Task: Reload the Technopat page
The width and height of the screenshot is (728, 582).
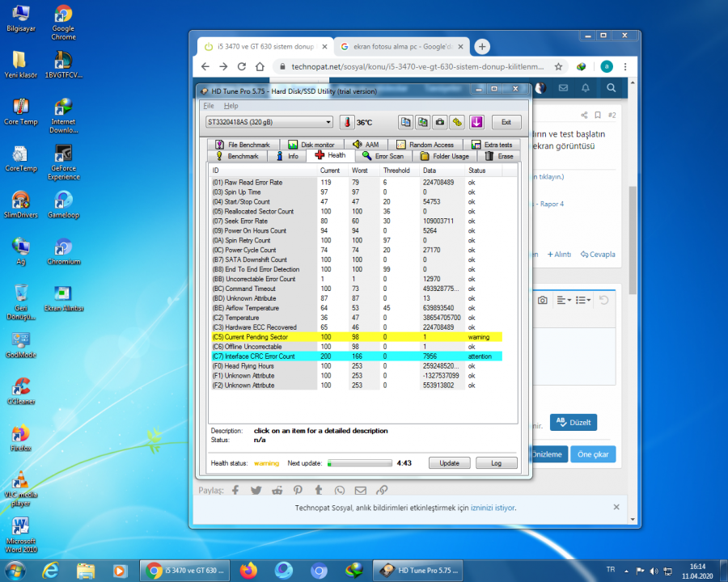Action: click(x=242, y=67)
